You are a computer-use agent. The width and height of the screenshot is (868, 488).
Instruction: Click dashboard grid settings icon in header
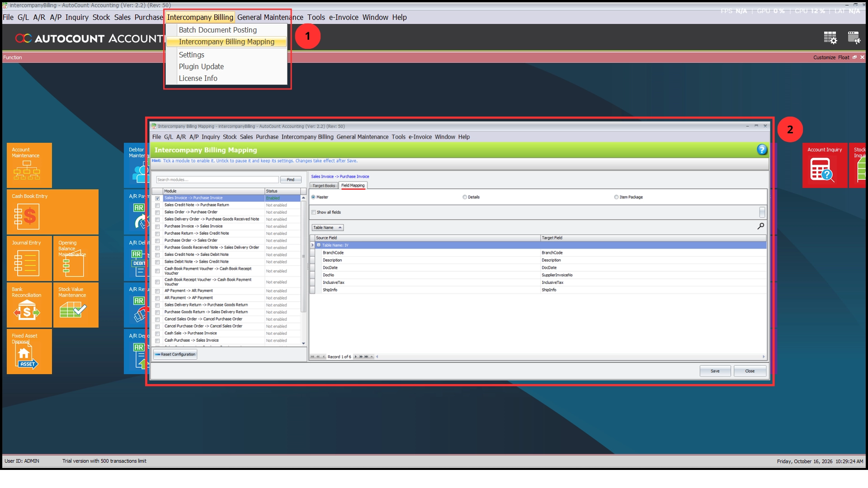coord(830,38)
